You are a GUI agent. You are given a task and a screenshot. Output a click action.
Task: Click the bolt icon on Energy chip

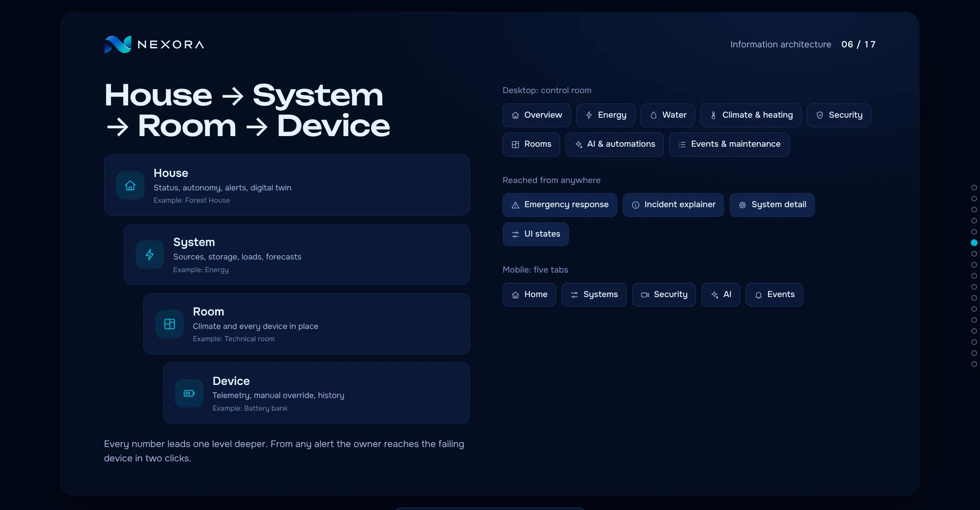[x=589, y=115]
